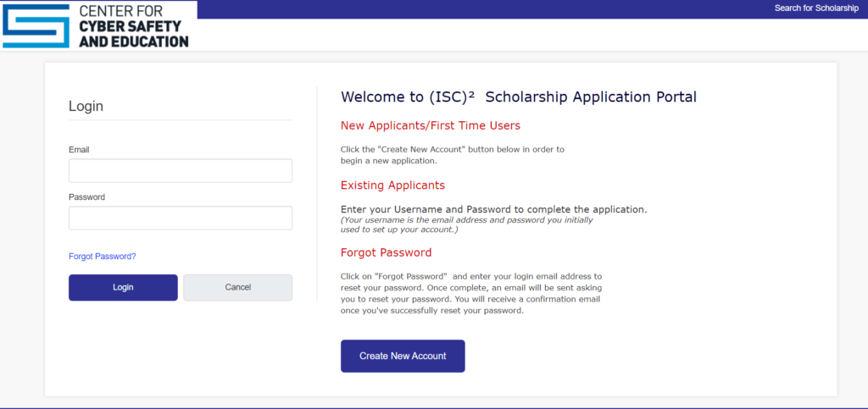The width and height of the screenshot is (868, 409).
Task: Click the Enter your Username and Password sentence
Action: point(494,210)
